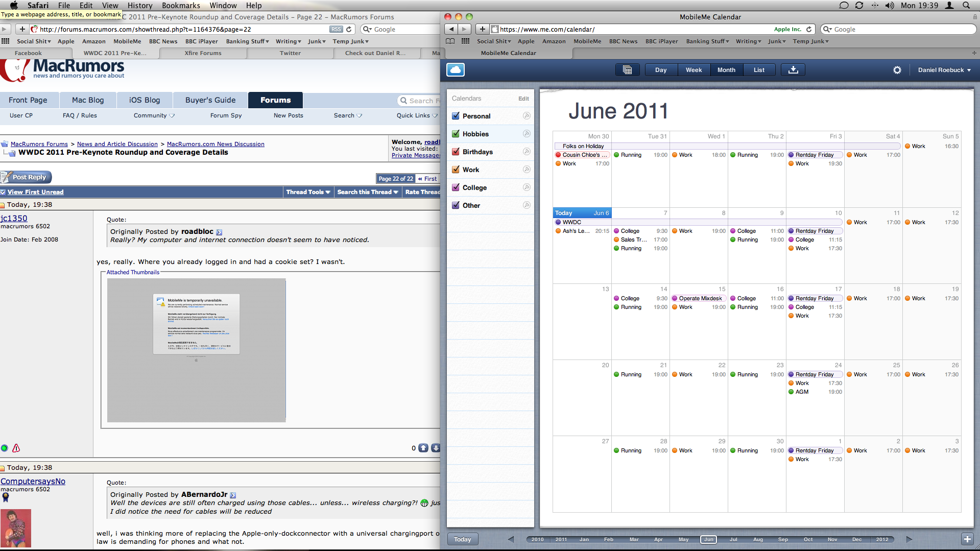The height and width of the screenshot is (551, 980).
Task: Click the share icon for Birthdays calendar
Action: pyautogui.click(x=527, y=152)
